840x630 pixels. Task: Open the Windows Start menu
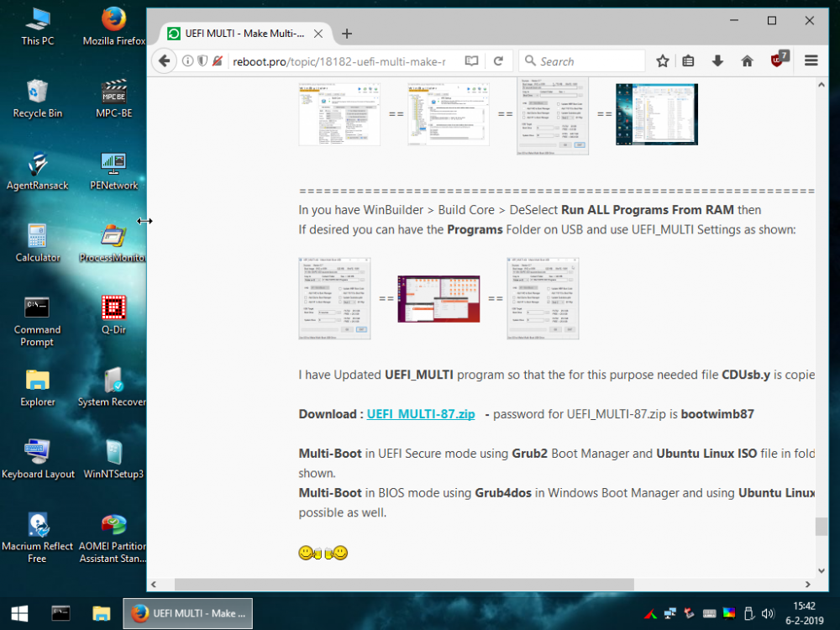point(18,613)
